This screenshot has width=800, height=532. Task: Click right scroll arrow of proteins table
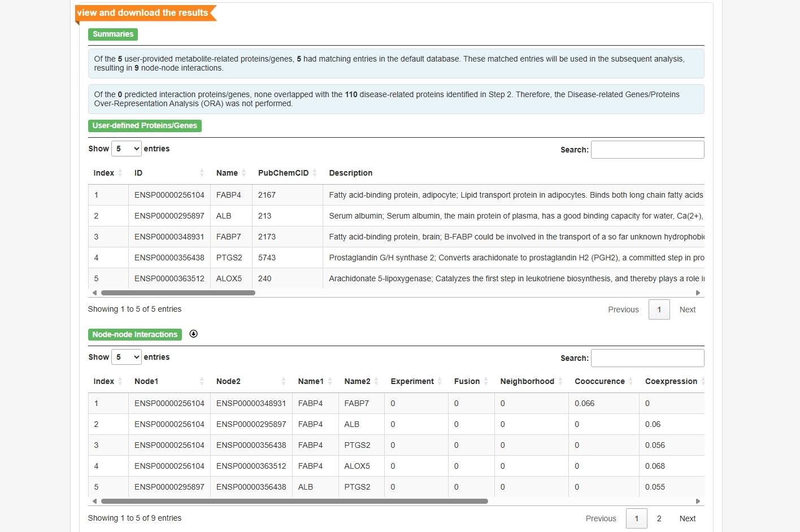[x=698, y=293]
